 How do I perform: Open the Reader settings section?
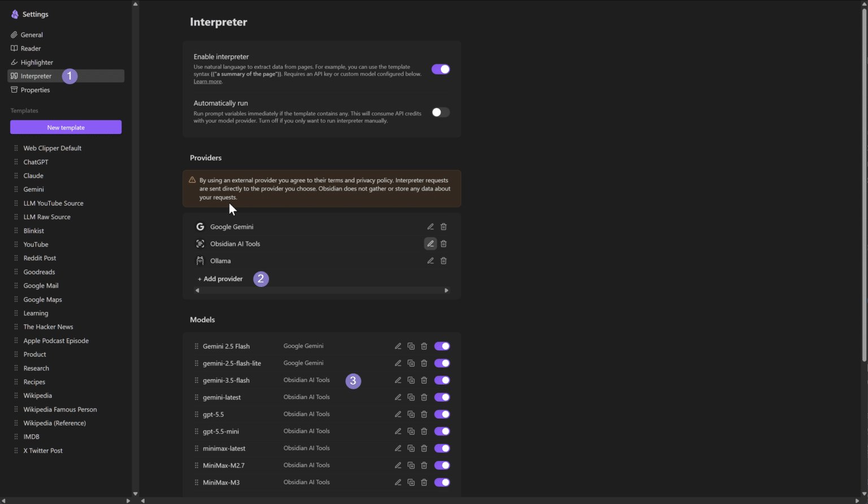pyautogui.click(x=66, y=49)
